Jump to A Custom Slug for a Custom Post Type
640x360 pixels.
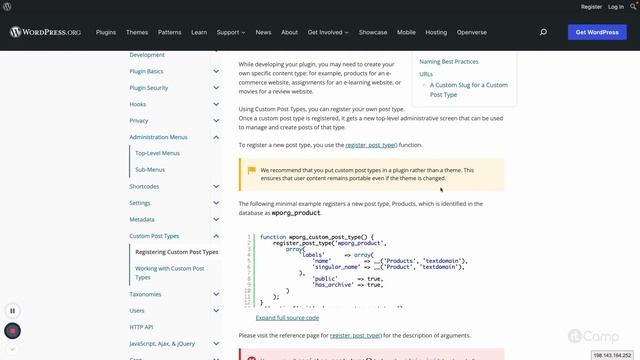click(x=469, y=90)
